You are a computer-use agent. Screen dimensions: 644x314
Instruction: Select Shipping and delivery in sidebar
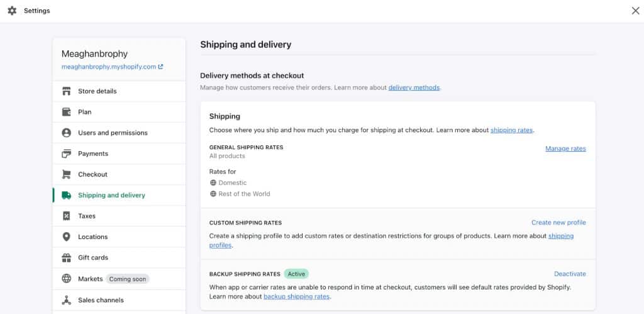point(119,195)
